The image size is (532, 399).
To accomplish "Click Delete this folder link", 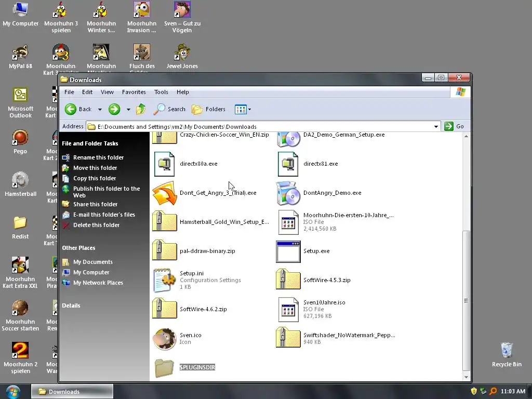I will coord(96,225).
